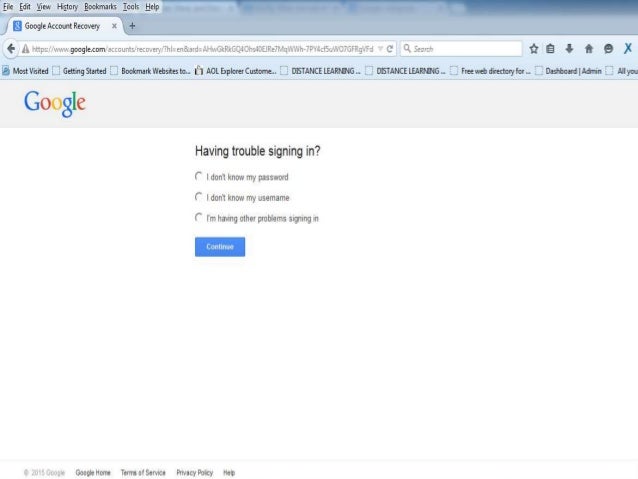Click the Having trouble signing in? heading
This screenshot has width=638, height=479.
coord(258,151)
